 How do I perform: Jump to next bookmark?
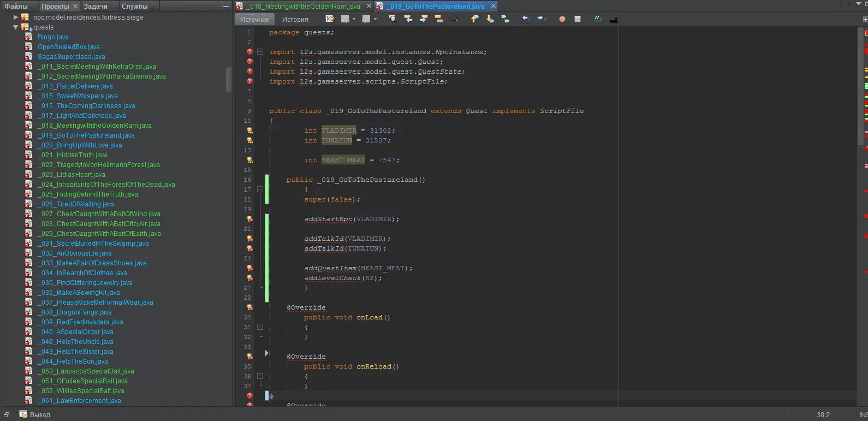point(490,19)
